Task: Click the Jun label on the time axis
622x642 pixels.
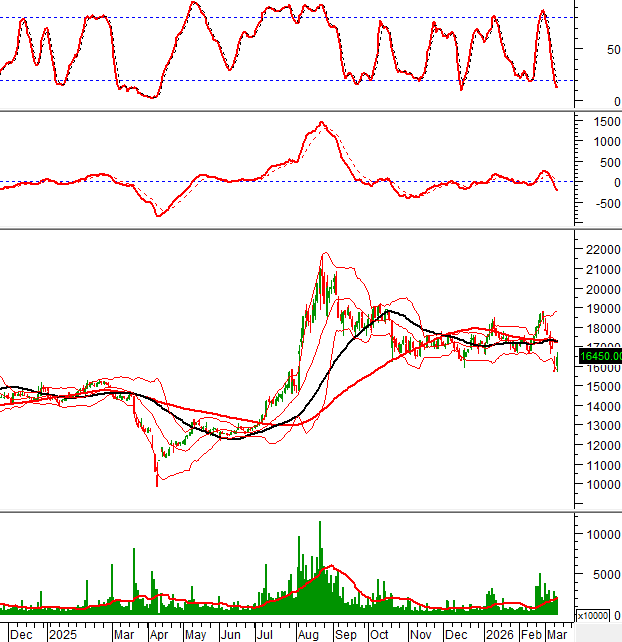Action: click(x=230, y=634)
